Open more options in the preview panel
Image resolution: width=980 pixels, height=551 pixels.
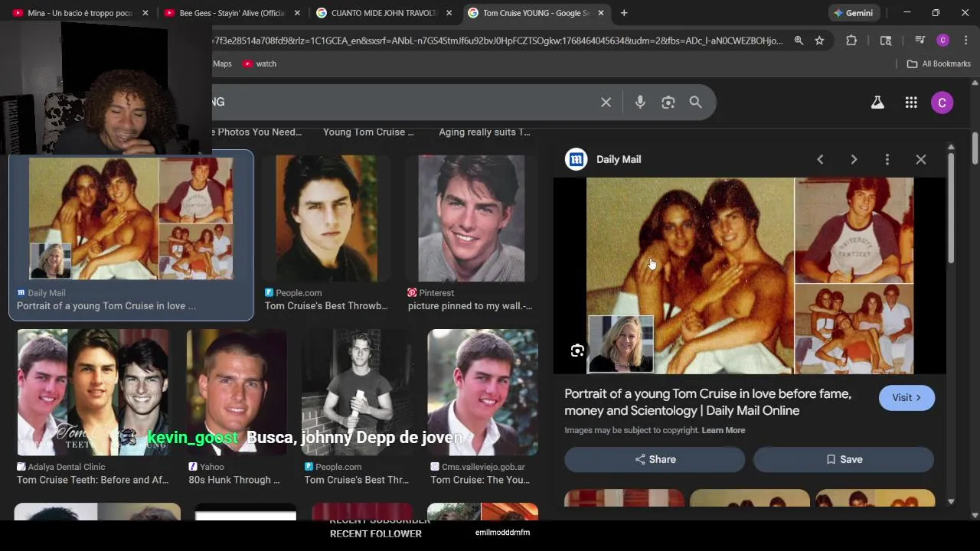tap(887, 159)
